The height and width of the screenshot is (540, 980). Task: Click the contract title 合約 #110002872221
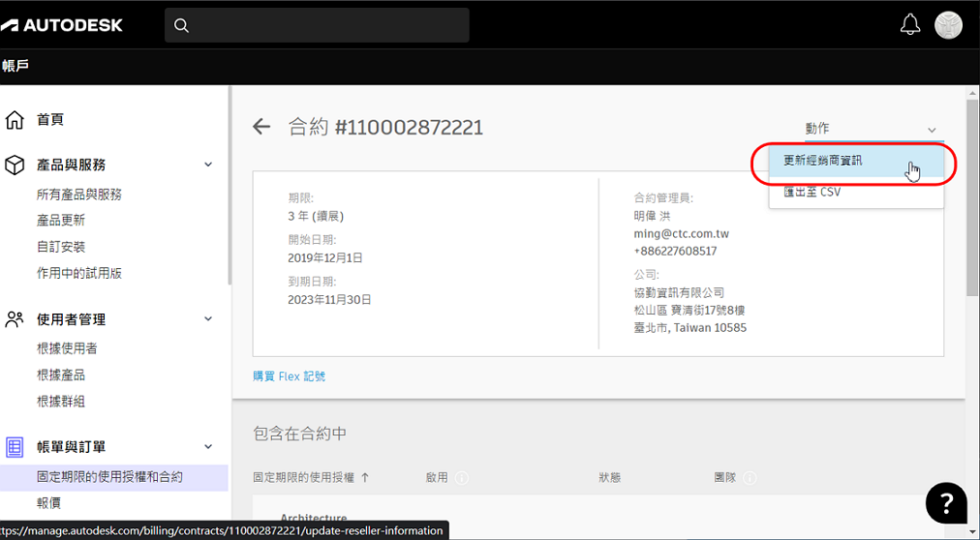(x=385, y=128)
